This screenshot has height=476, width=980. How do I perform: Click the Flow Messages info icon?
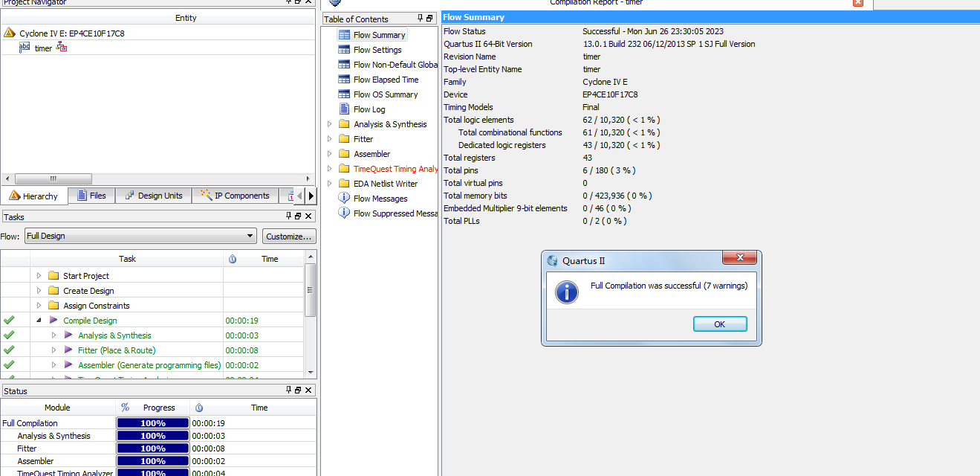click(x=344, y=198)
